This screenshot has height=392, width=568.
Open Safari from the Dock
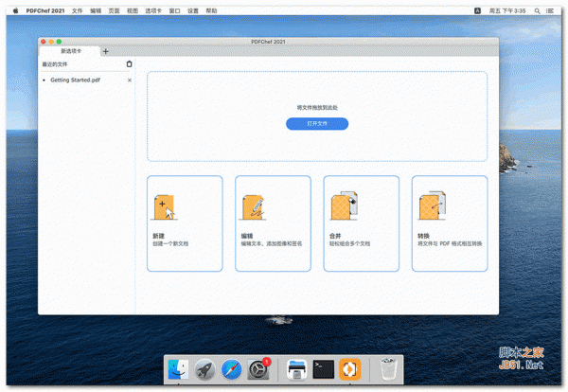tap(232, 369)
